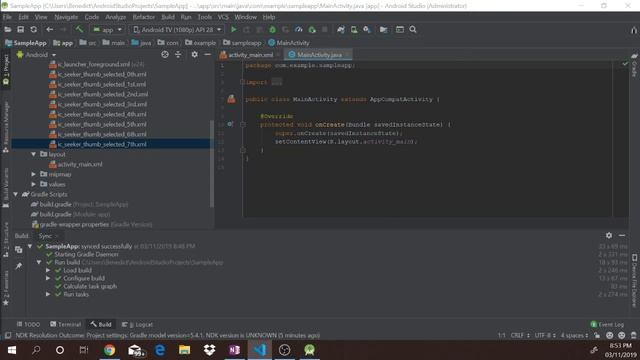The image size is (640, 360).
Task: Open the TODO tool window
Action: (x=28, y=324)
